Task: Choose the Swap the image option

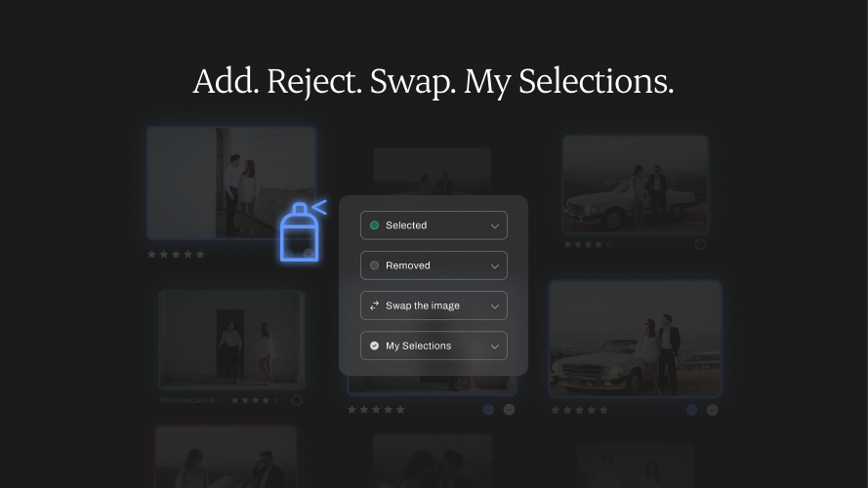Action: click(422, 305)
